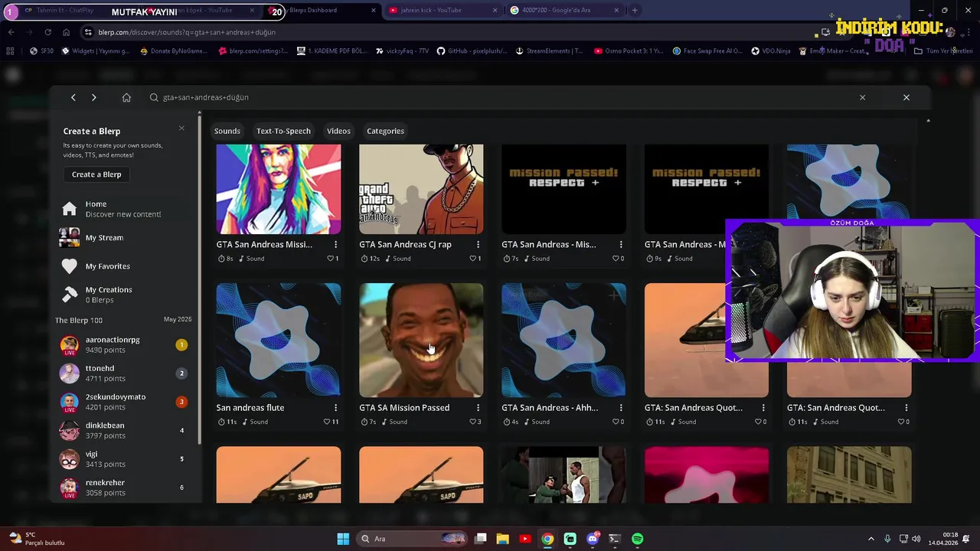Image resolution: width=980 pixels, height=551 pixels.
Task: Open ttonehd leaderboard profile
Action: tap(125, 373)
